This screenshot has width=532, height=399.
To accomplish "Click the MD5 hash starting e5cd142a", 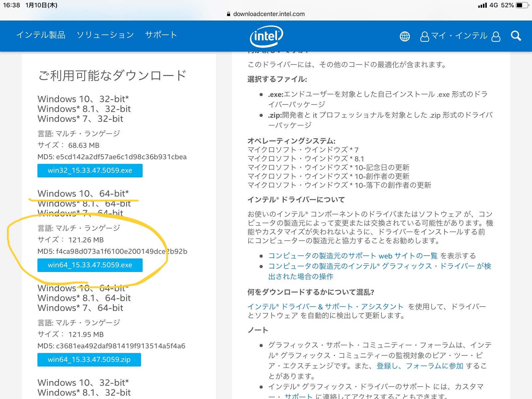I will [x=112, y=157].
